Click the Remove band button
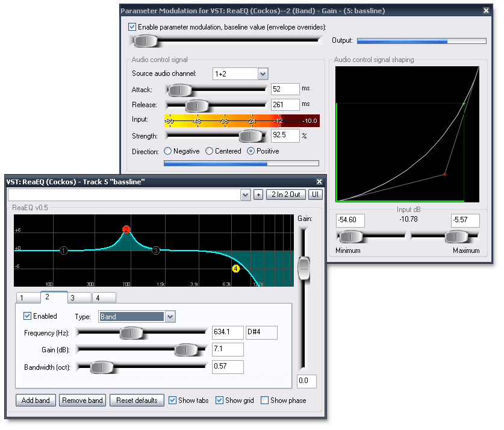The height and width of the screenshot is (430, 504). (x=82, y=400)
